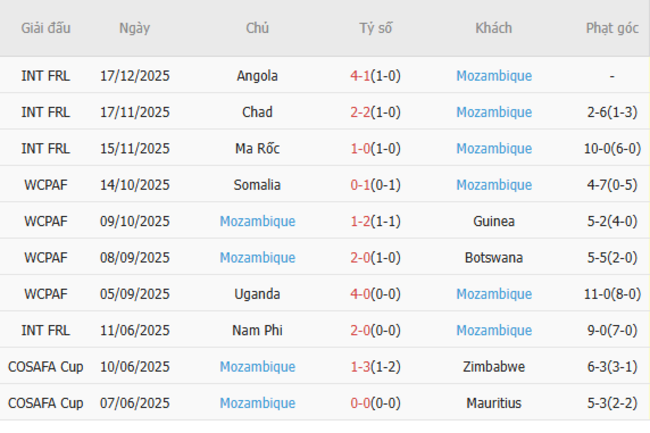Select the 'Phạt góc' column header
Screen dimensions: 650x433
click(x=612, y=28)
